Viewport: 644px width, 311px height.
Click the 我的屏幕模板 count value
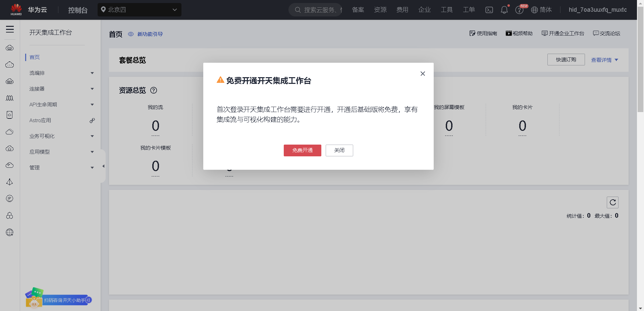[449, 126]
